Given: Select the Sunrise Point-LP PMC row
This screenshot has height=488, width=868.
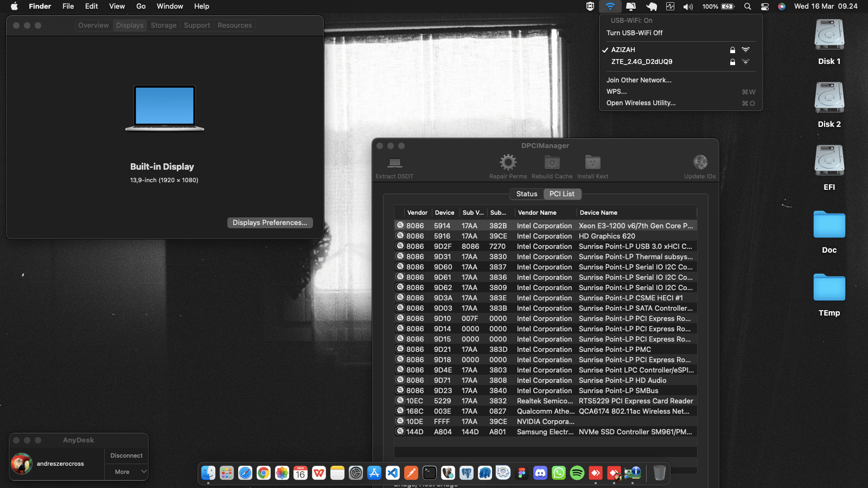Looking at the screenshot, I should tap(546, 349).
